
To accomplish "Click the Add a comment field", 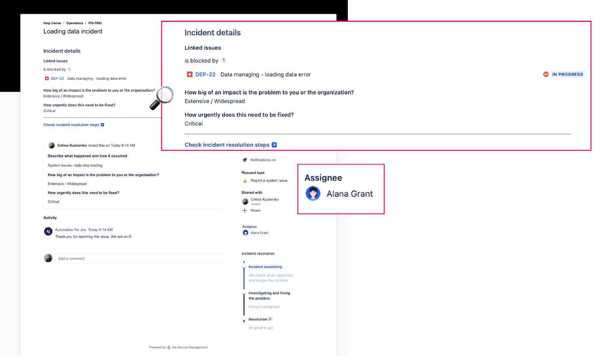I will pos(138,259).
